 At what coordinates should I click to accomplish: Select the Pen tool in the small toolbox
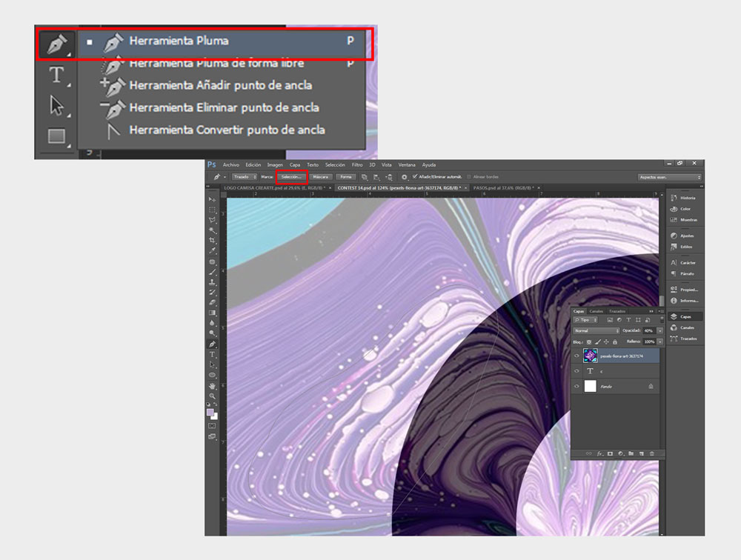click(212, 344)
